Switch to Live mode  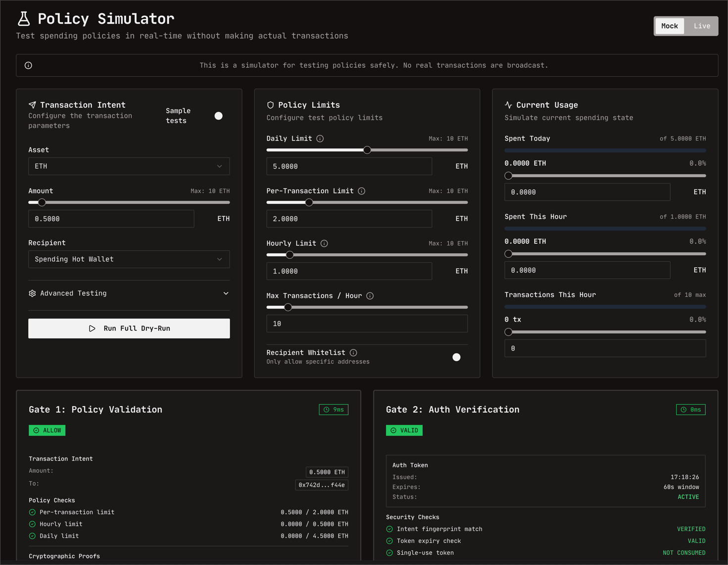pos(701,26)
